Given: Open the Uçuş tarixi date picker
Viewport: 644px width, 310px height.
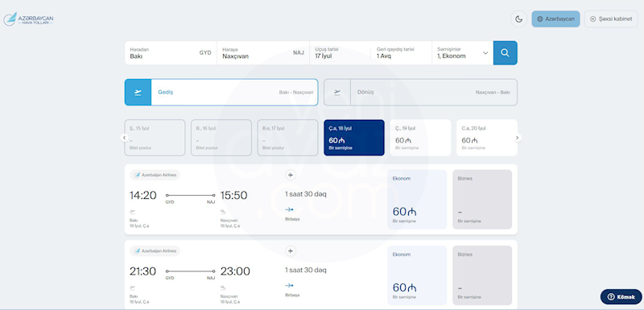Looking at the screenshot, I should click(340, 52).
